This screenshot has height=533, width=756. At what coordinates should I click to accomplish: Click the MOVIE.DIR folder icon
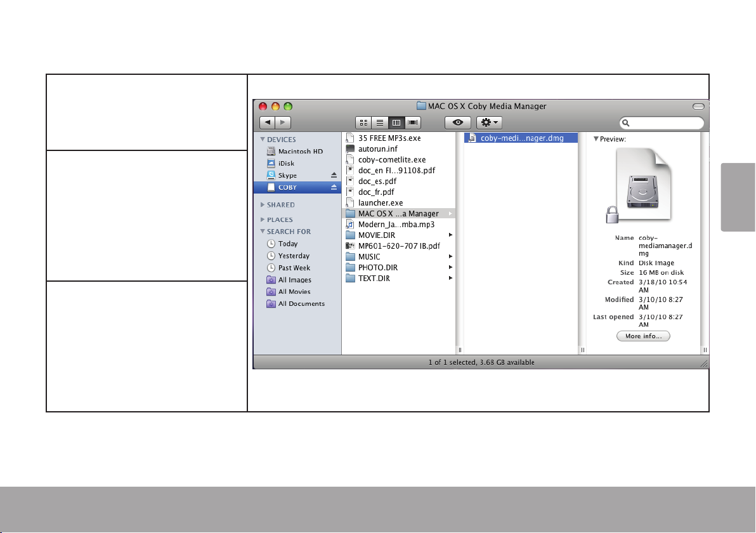351,235
